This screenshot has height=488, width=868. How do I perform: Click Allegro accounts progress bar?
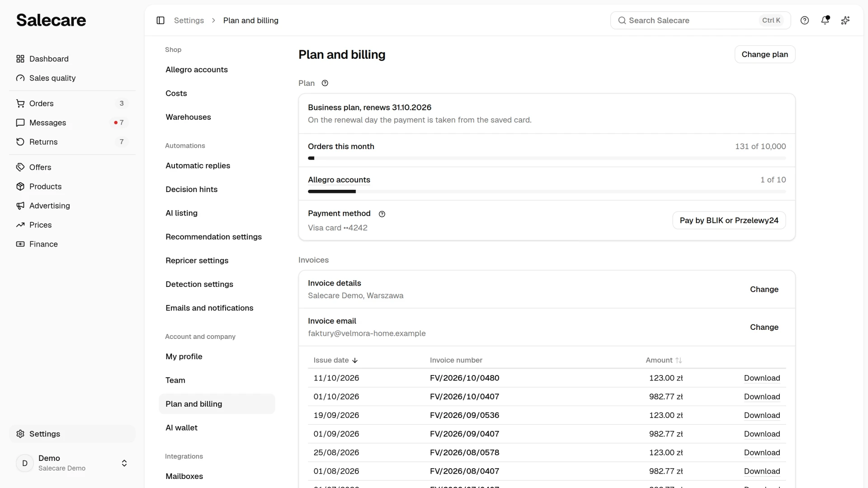coord(547,192)
